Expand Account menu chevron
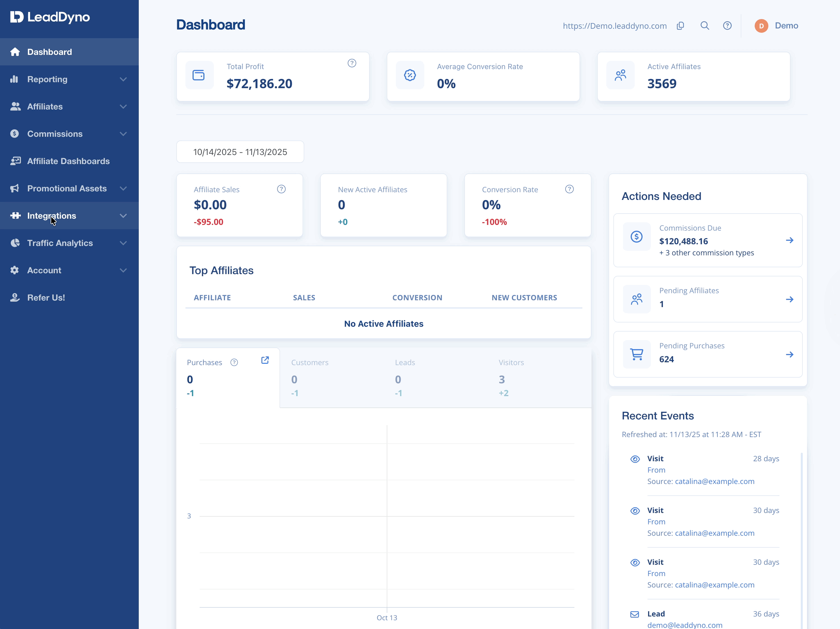The width and height of the screenshot is (840, 629). [x=123, y=270]
